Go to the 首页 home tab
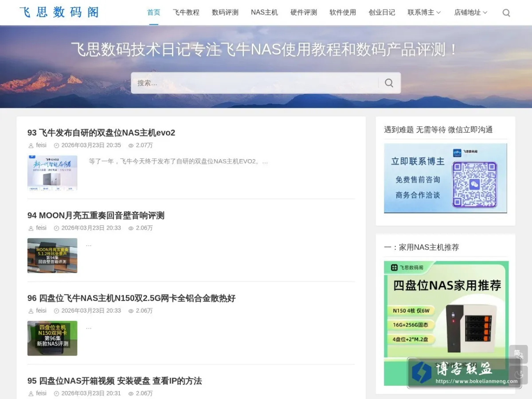 pyautogui.click(x=154, y=12)
